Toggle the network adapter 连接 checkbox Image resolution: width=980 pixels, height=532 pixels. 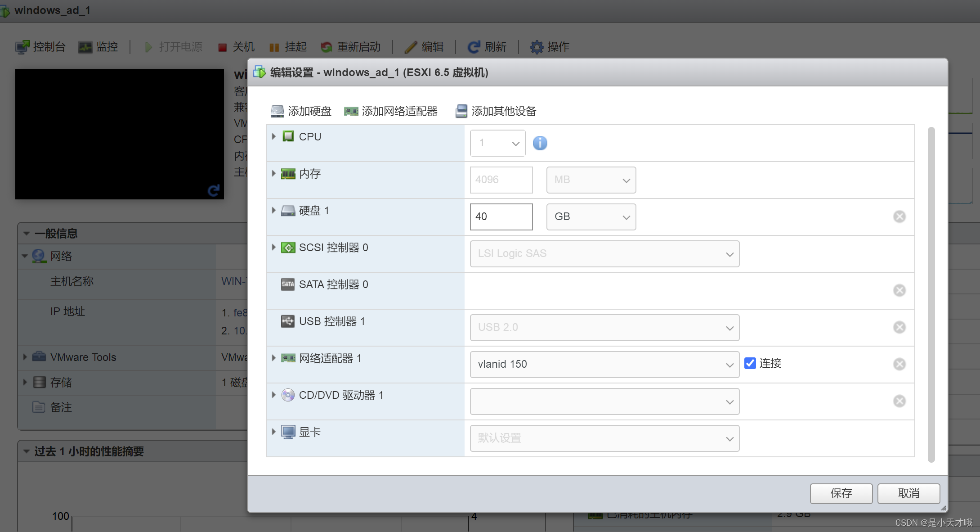[750, 363]
